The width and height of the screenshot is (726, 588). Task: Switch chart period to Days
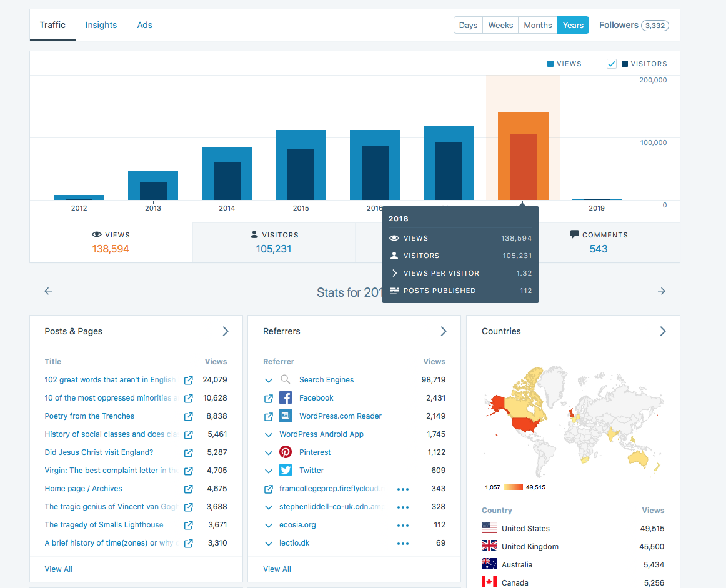[468, 26]
